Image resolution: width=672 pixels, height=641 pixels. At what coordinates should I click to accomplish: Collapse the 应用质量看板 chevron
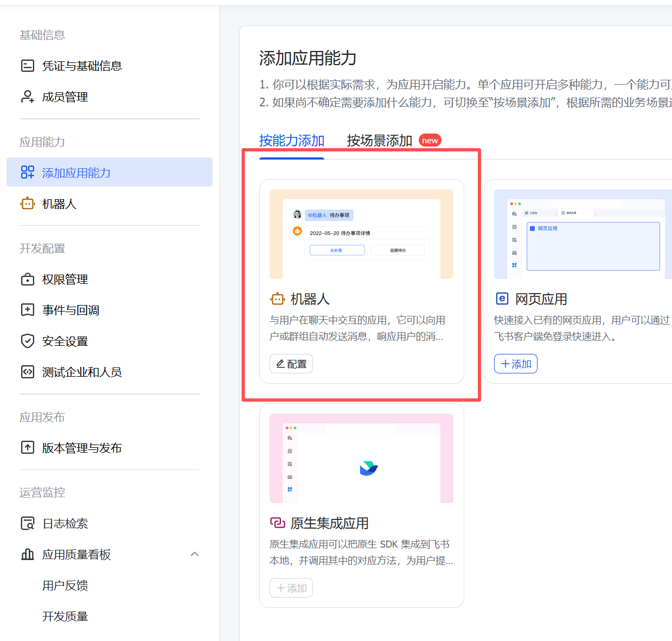pos(195,554)
